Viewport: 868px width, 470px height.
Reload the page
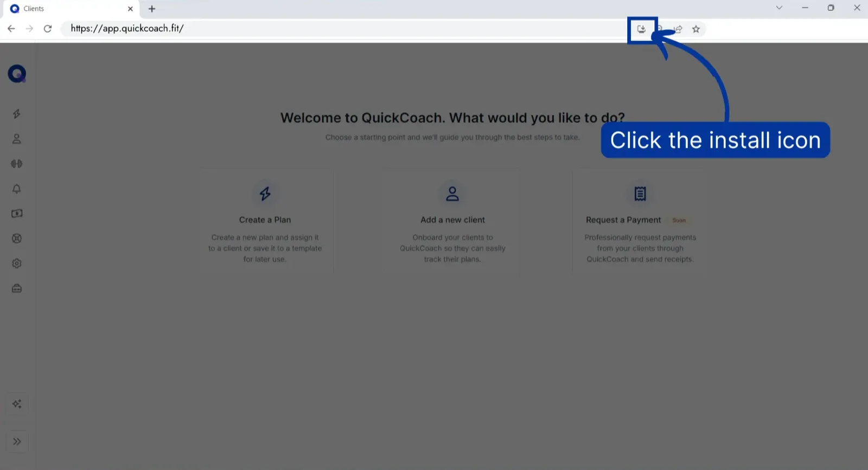coord(48,29)
